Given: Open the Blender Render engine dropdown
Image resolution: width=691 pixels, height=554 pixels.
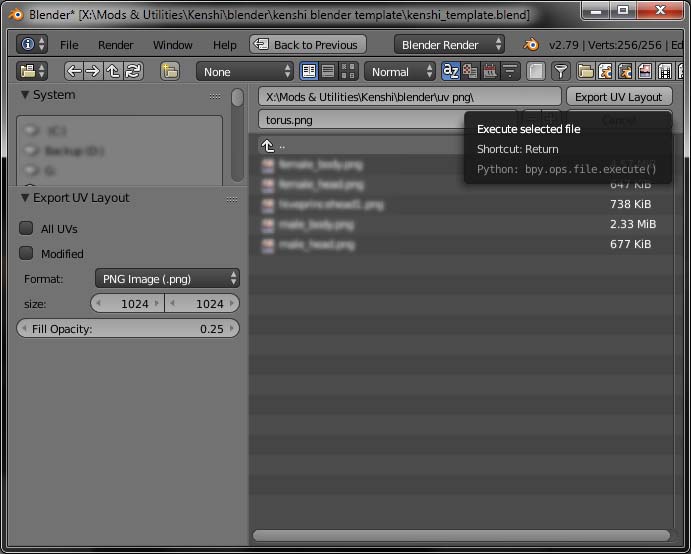Looking at the screenshot, I should [449, 44].
